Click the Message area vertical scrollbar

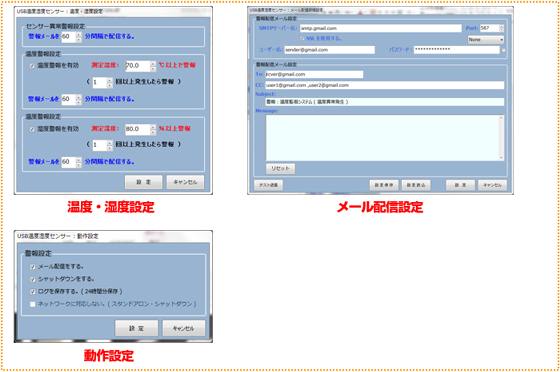[x=501, y=138]
